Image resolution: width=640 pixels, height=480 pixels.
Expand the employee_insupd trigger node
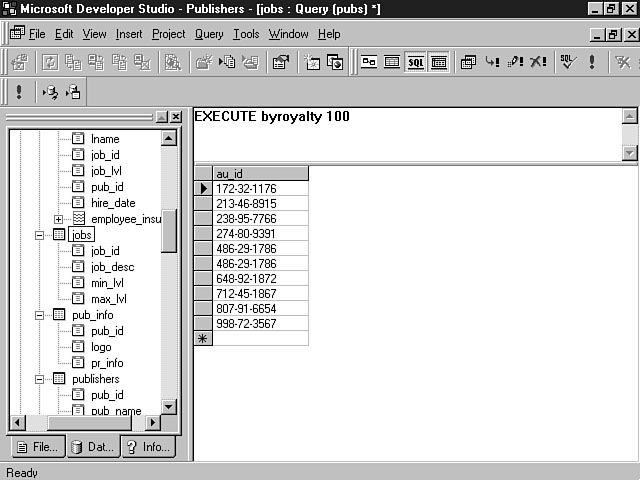coord(58,219)
